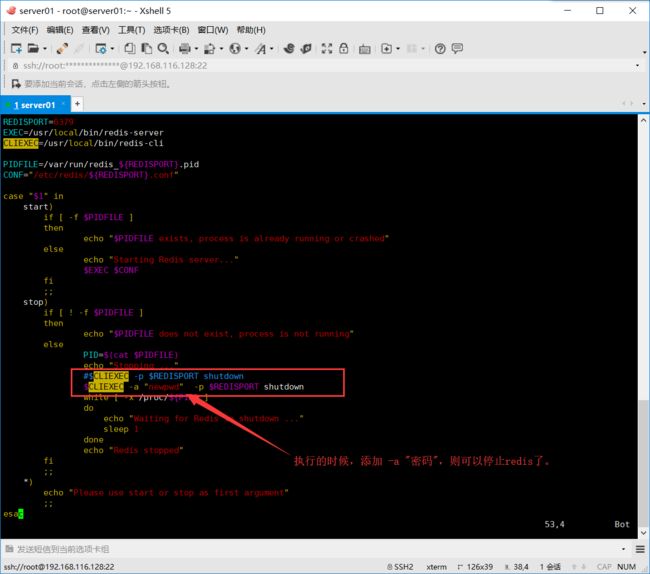Open the 工具(T) menu

131,30
